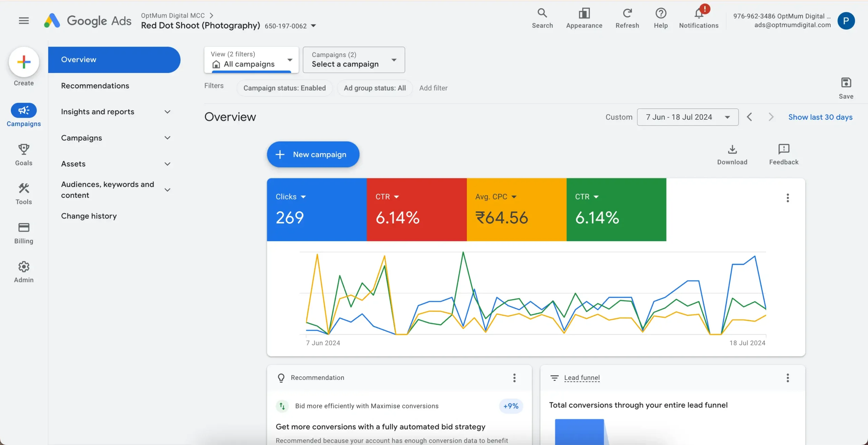Click the Google Ads logo
The image size is (868, 445).
tap(87, 21)
